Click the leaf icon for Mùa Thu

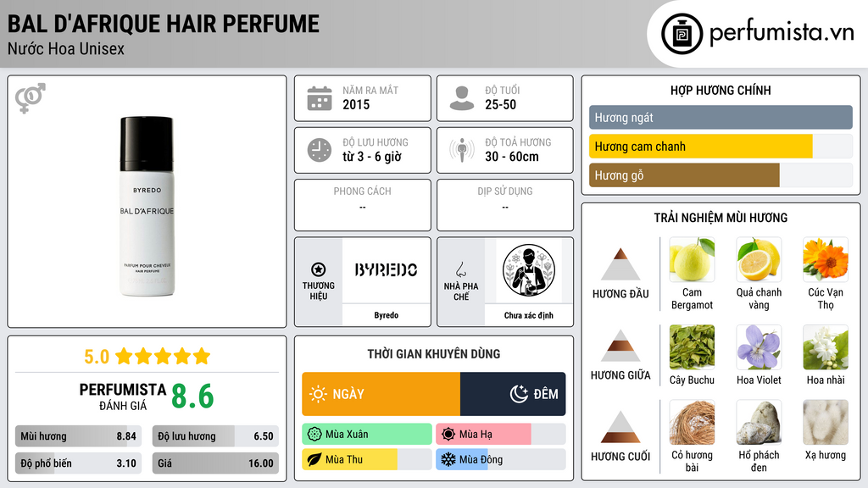point(314,459)
